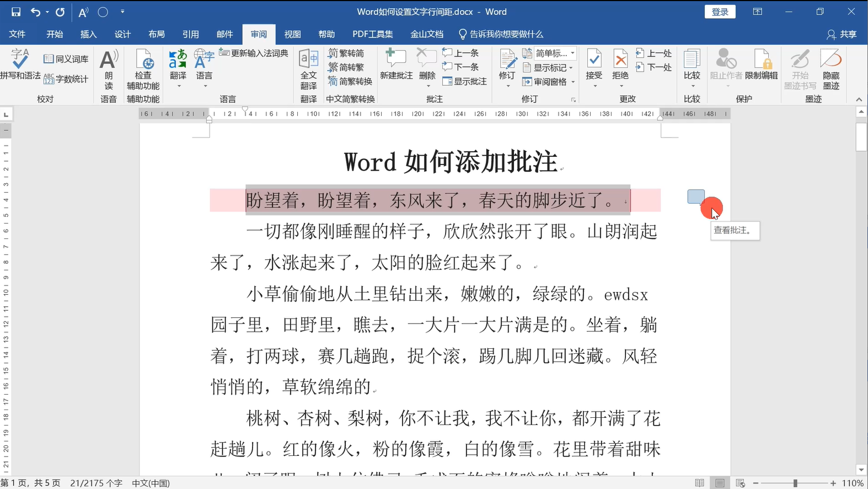Open the Translate (翻译) tool
The width and height of the screenshot is (868, 489).
click(178, 68)
